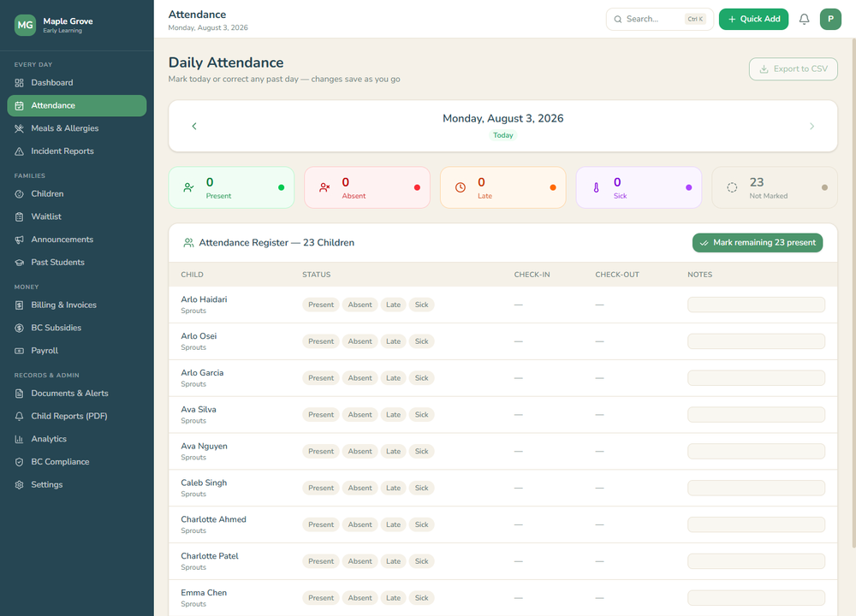This screenshot has height=616, width=856.
Task: Click the Charlotte Patel name
Action: tap(210, 556)
